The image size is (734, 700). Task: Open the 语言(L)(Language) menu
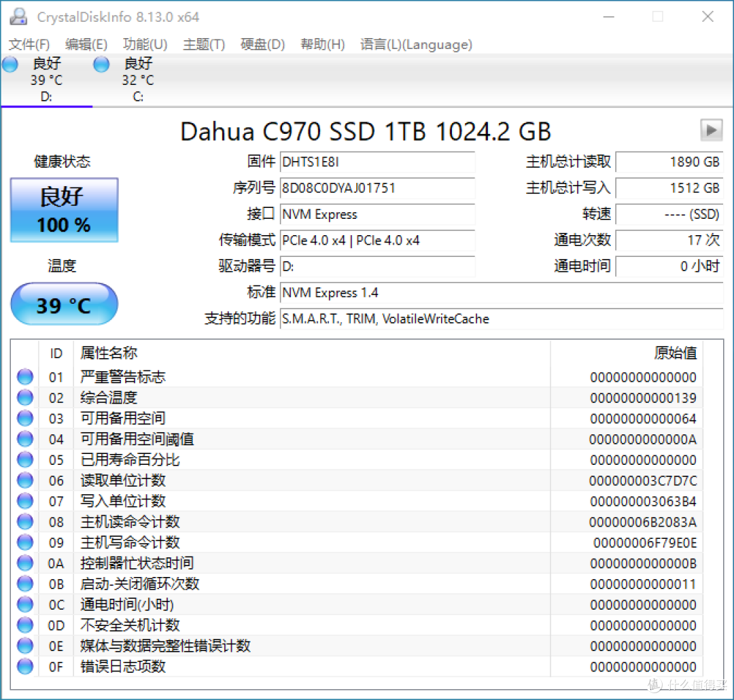pyautogui.click(x=416, y=44)
